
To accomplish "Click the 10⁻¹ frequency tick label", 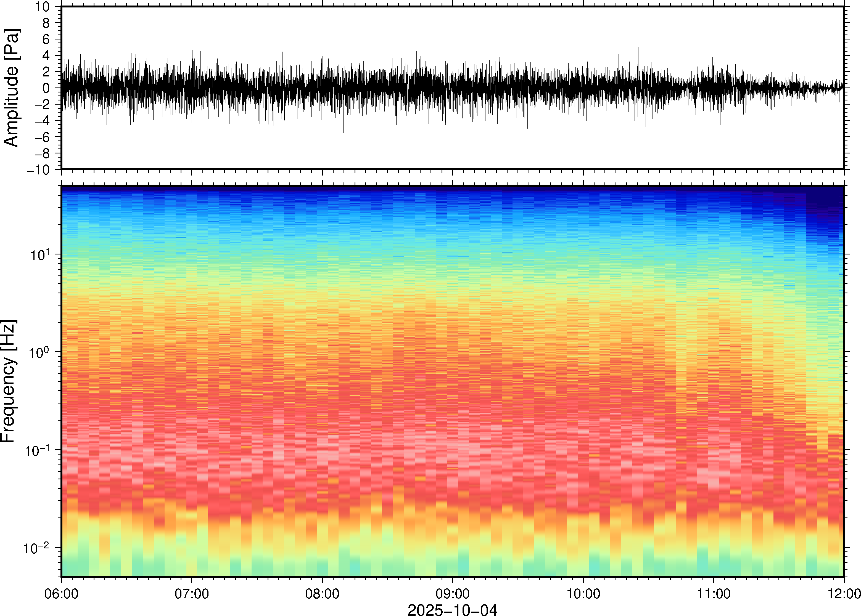I will point(37,450).
